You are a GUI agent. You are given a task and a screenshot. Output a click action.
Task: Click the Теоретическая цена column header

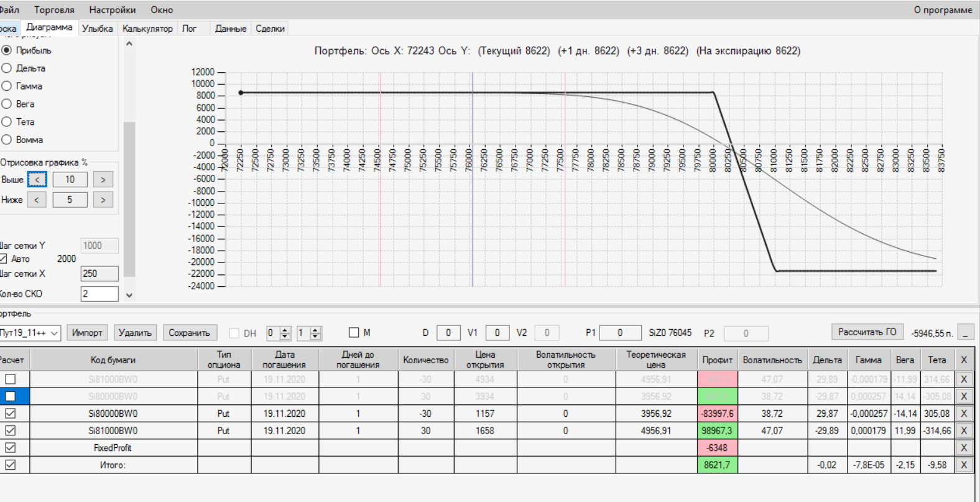(x=656, y=360)
